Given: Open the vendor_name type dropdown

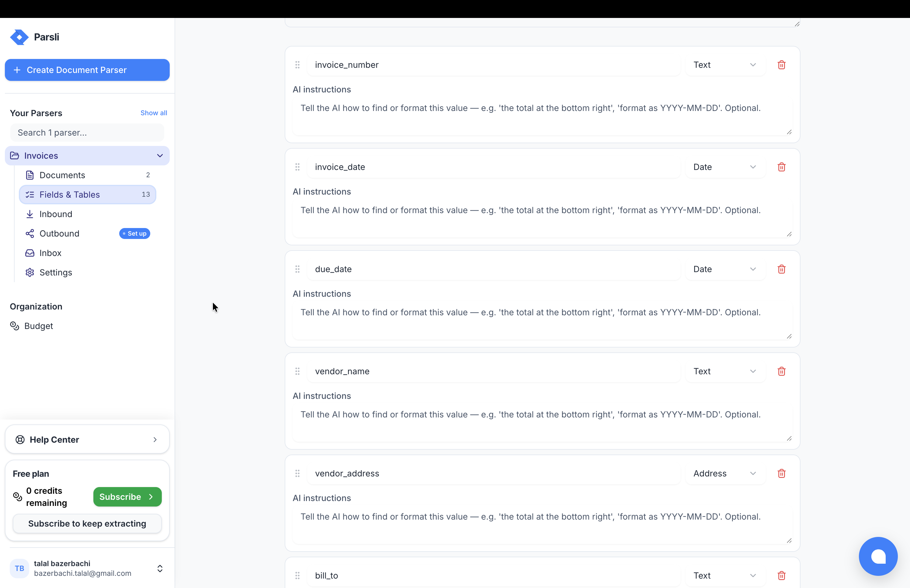Looking at the screenshot, I should tap(725, 372).
